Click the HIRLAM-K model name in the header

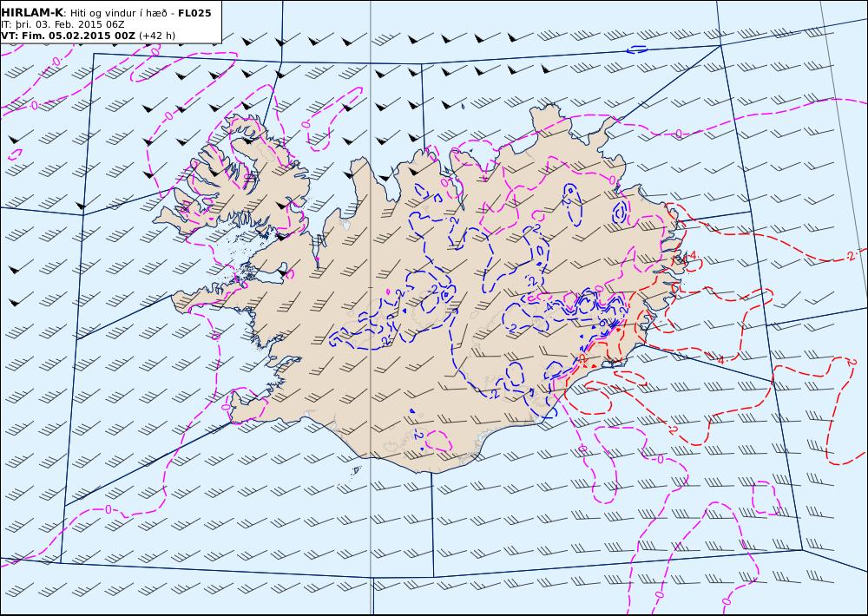(x=33, y=13)
